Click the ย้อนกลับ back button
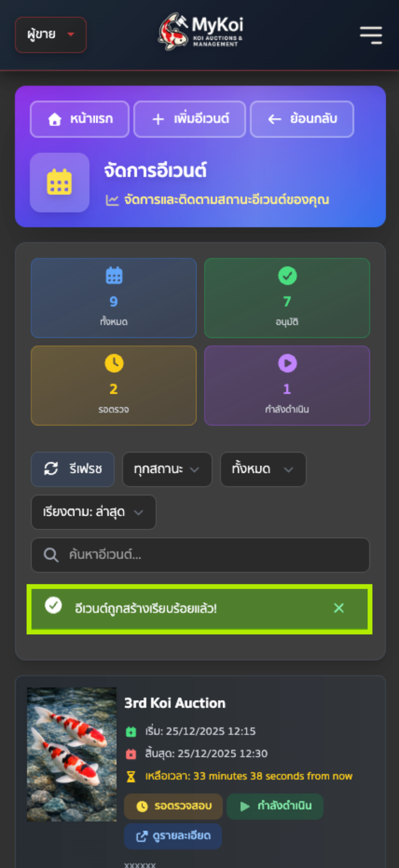 click(302, 119)
